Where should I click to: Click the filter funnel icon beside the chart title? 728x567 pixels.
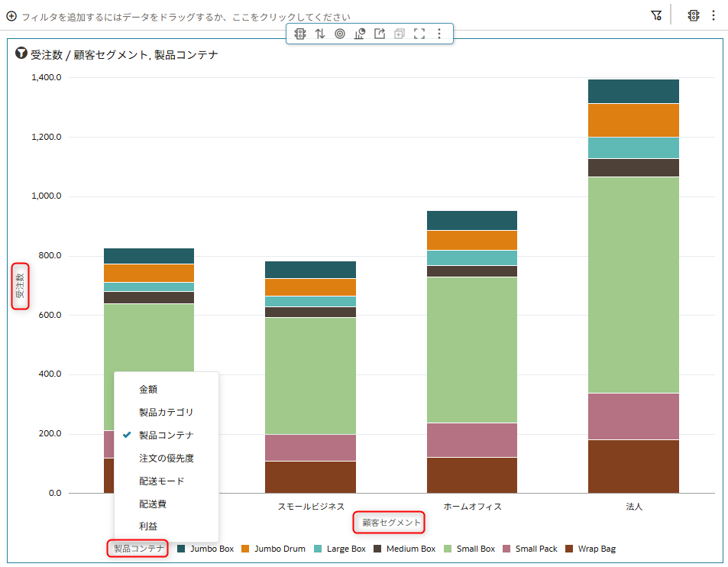click(21, 53)
